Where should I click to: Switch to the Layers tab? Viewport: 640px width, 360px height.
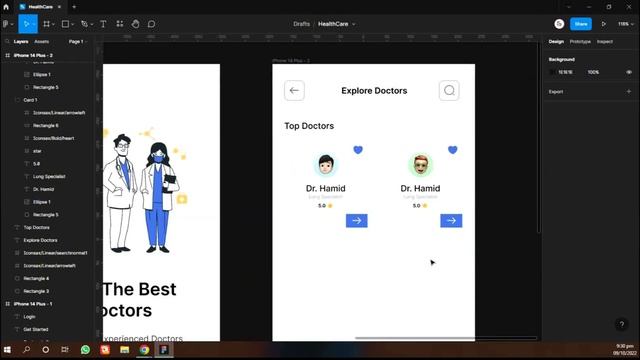click(21, 42)
